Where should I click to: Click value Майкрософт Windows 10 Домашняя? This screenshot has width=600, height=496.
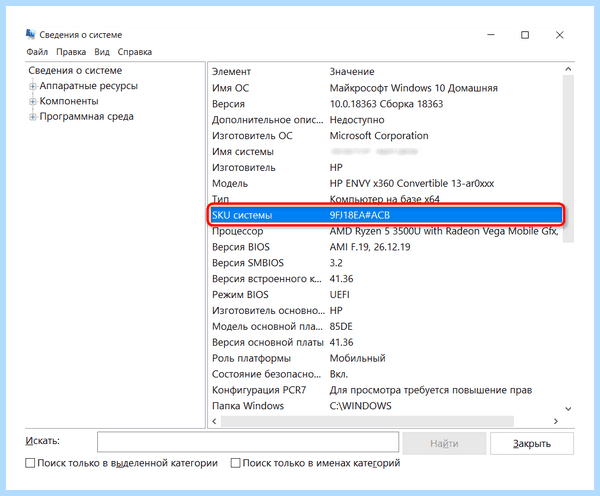[x=414, y=88]
